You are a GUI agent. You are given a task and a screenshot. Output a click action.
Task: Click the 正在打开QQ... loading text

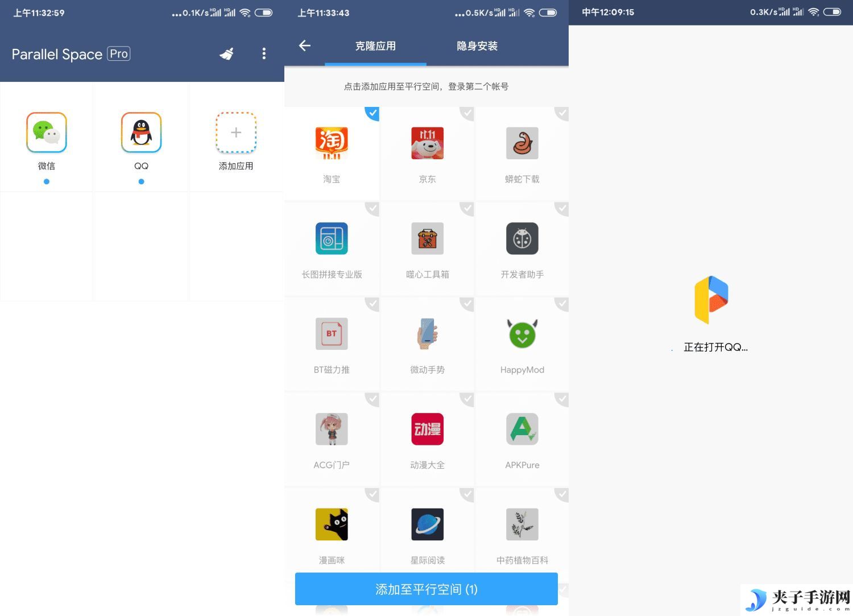coord(715,347)
